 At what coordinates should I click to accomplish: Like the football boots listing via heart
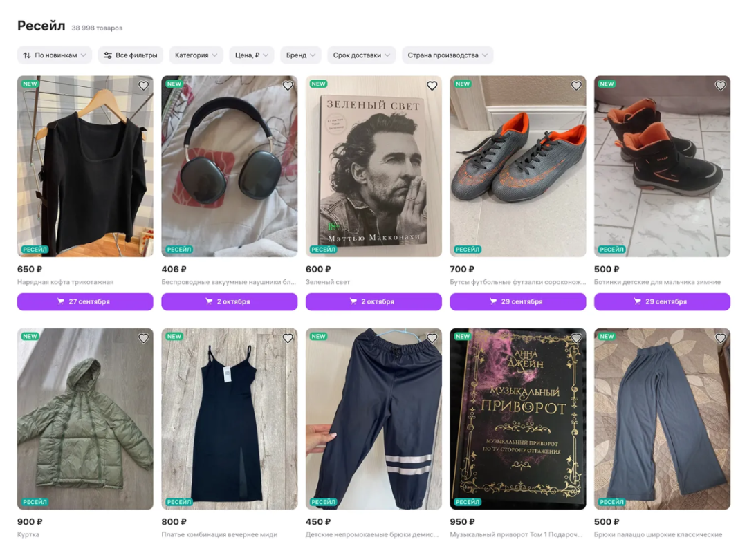tap(576, 86)
